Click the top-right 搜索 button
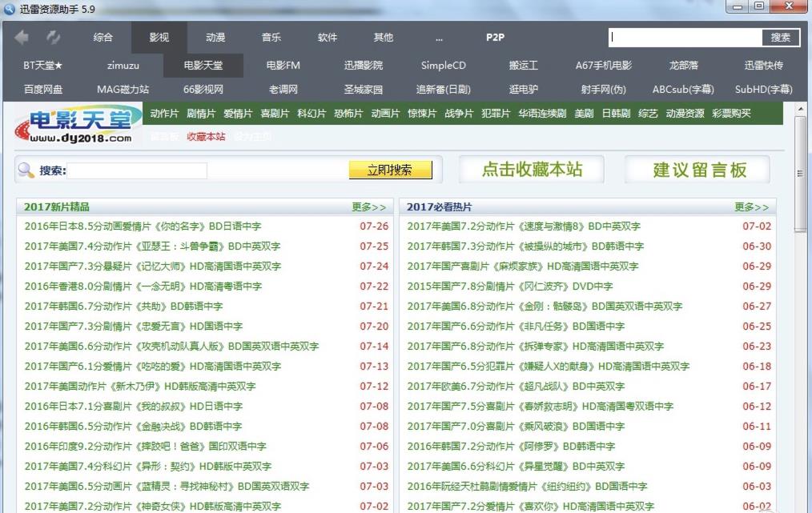This screenshot has height=513, width=812. click(780, 38)
